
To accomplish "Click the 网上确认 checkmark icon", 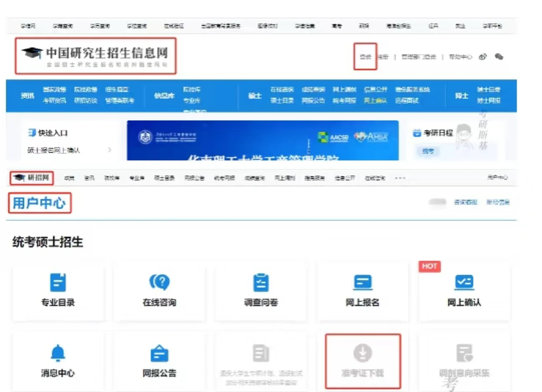I will 464,282.
